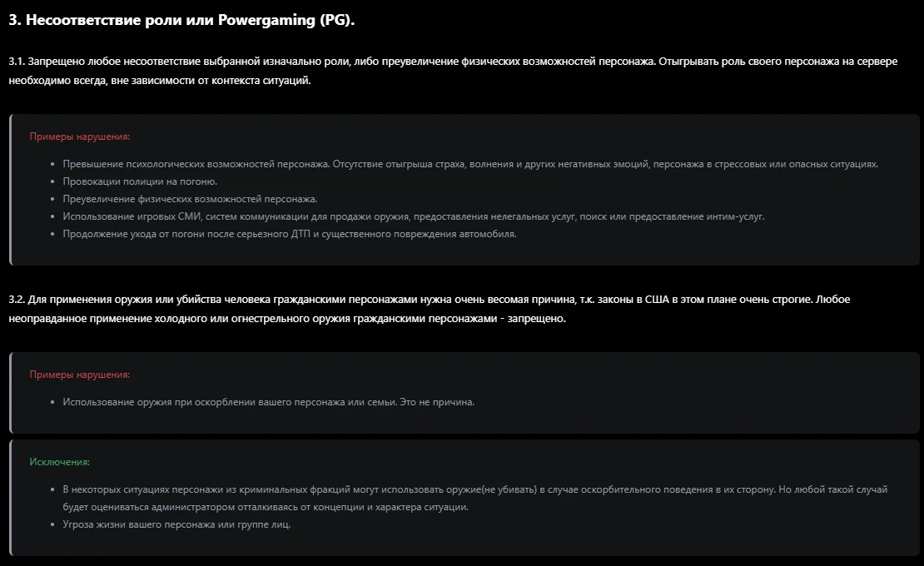Viewport: 924px width, 566px height.
Task: Click rule paragraph 3.1 about forbidden role mismatch
Action: 453,71
